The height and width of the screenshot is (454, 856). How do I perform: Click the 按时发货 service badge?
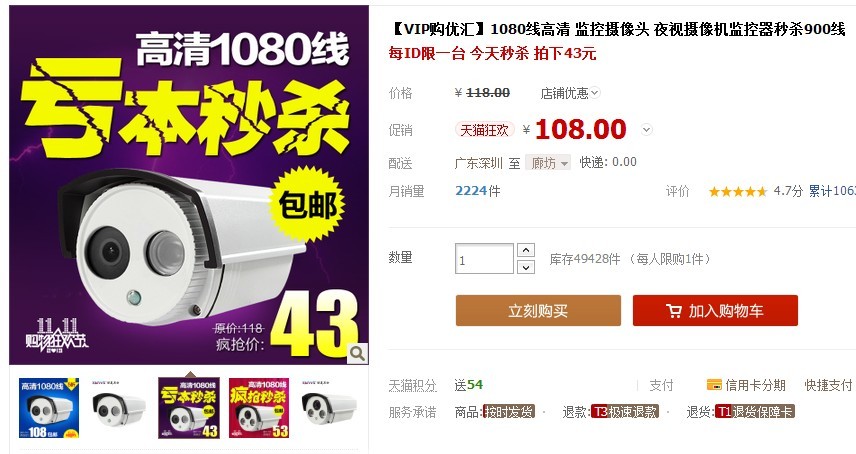coord(509,411)
